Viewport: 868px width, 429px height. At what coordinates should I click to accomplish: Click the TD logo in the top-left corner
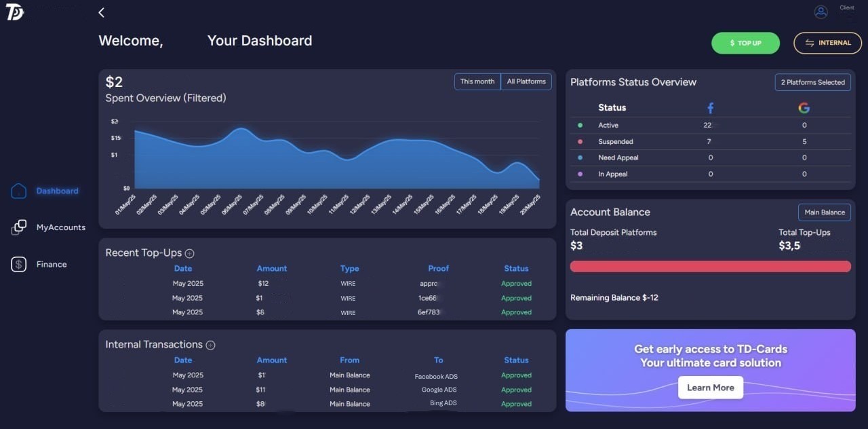coord(14,12)
